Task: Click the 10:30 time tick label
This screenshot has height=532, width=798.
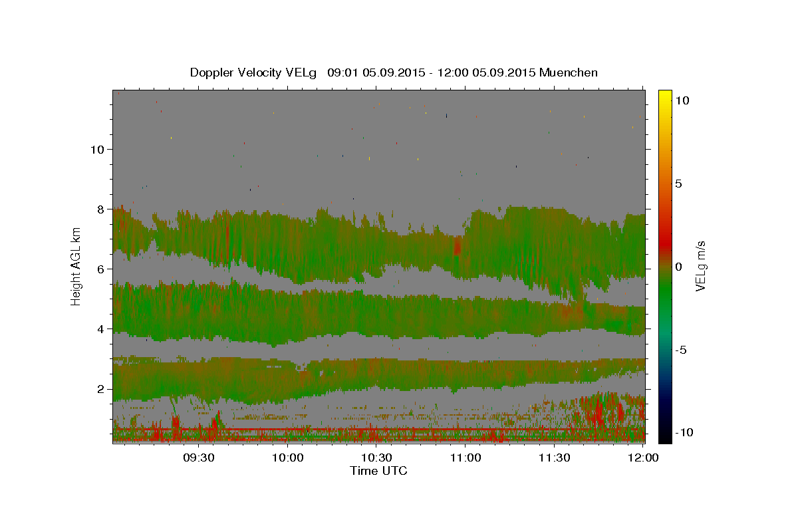Action: point(376,458)
